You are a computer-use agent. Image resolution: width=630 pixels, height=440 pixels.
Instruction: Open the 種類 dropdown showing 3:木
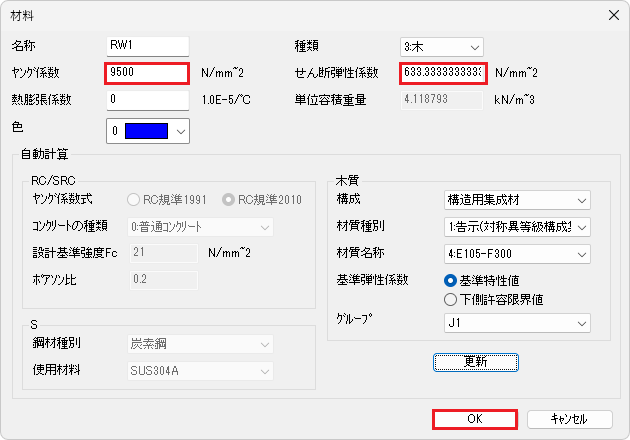click(442, 46)
